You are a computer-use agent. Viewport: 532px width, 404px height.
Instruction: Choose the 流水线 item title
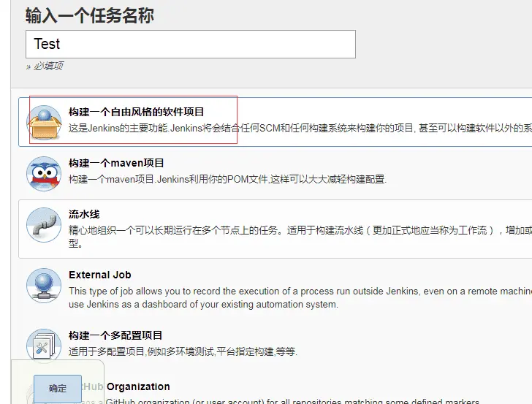84,214
